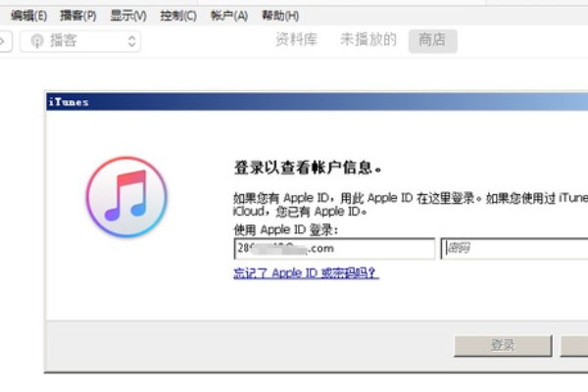This screenshot has height=392, width=588.
Task: Click the Apple ID email input field
Action: [334, 248]
